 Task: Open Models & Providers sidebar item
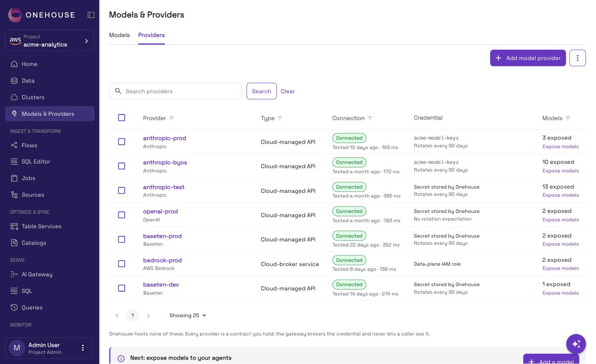pyautogui.click(x=50, y=114)
